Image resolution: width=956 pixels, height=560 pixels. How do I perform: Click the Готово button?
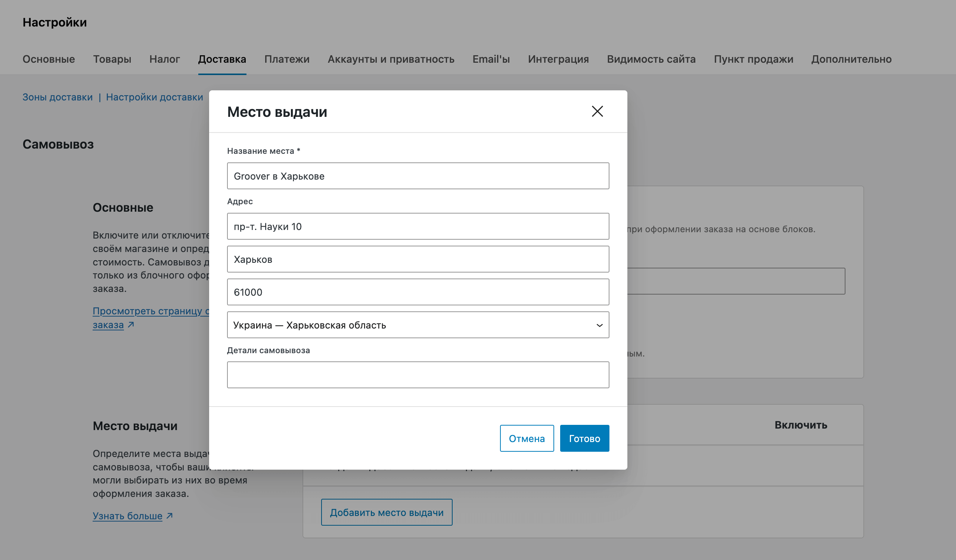584,438
